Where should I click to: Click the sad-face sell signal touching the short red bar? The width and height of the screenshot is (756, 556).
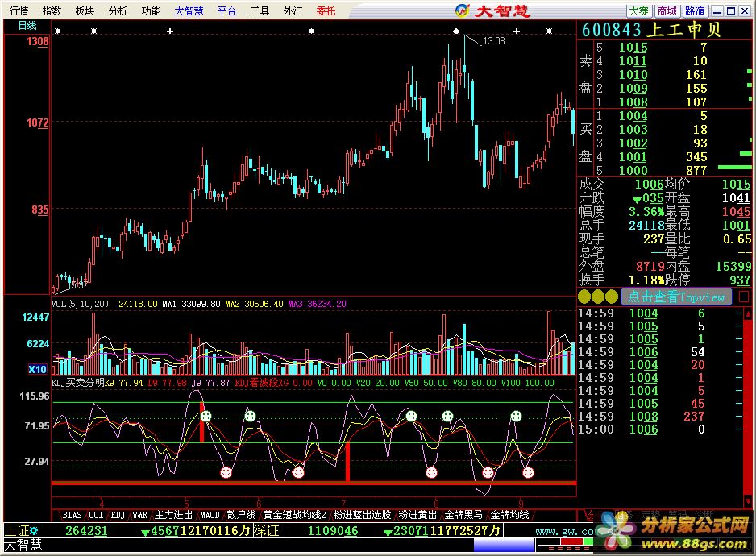[x=206, y=416]
